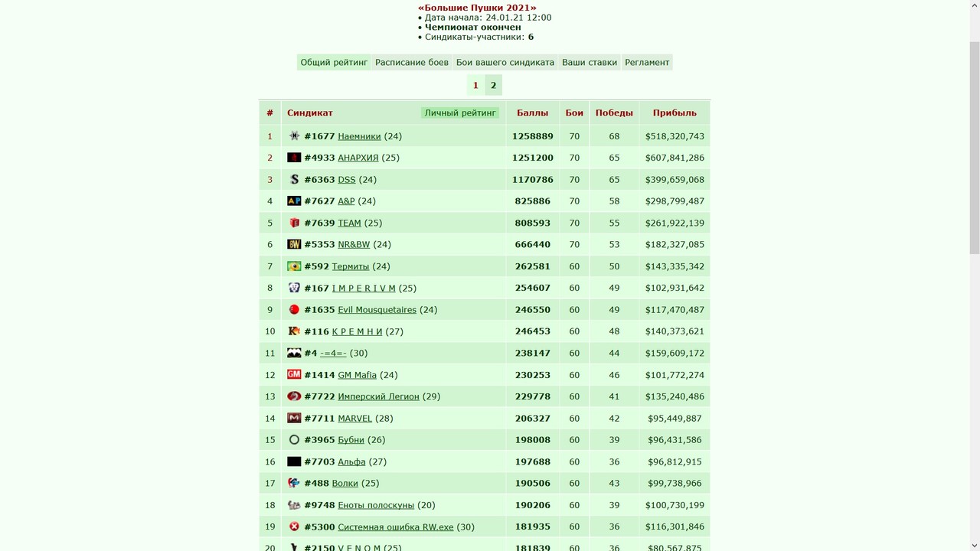The height and width of the screenshot is (551, 980).
Task: Click the NR&BW syndicate badge icon
Action: pos(294,245)
